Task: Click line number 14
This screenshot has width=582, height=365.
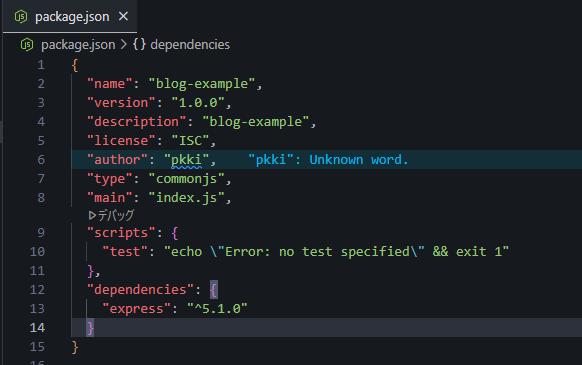Action: coord(37,328)
